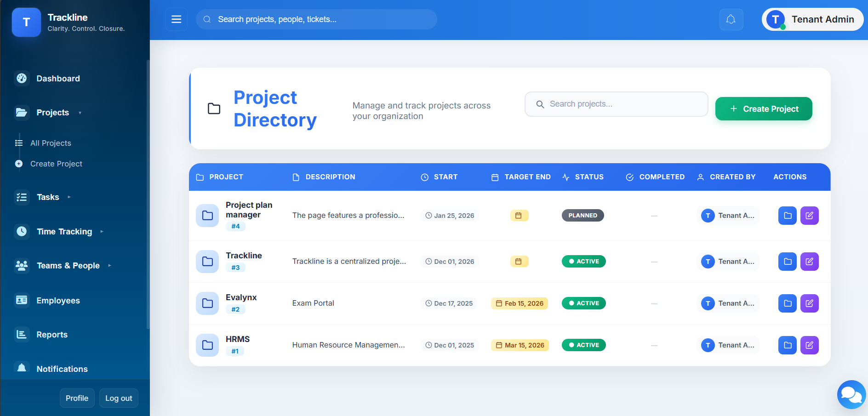Select Create Project sidebar submenu item
868x416 pixels.
coord(56,164)
